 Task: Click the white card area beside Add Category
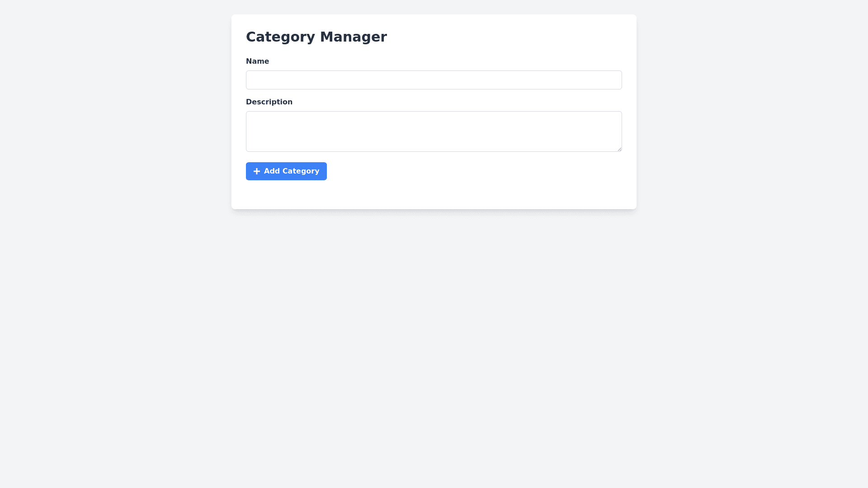tap(452, 171)
